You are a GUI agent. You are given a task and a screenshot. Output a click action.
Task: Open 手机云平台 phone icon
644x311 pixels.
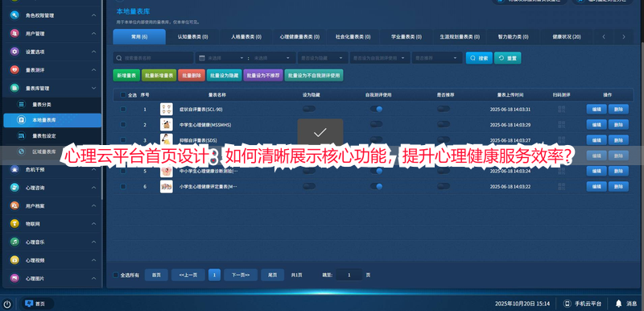point(568,304)
